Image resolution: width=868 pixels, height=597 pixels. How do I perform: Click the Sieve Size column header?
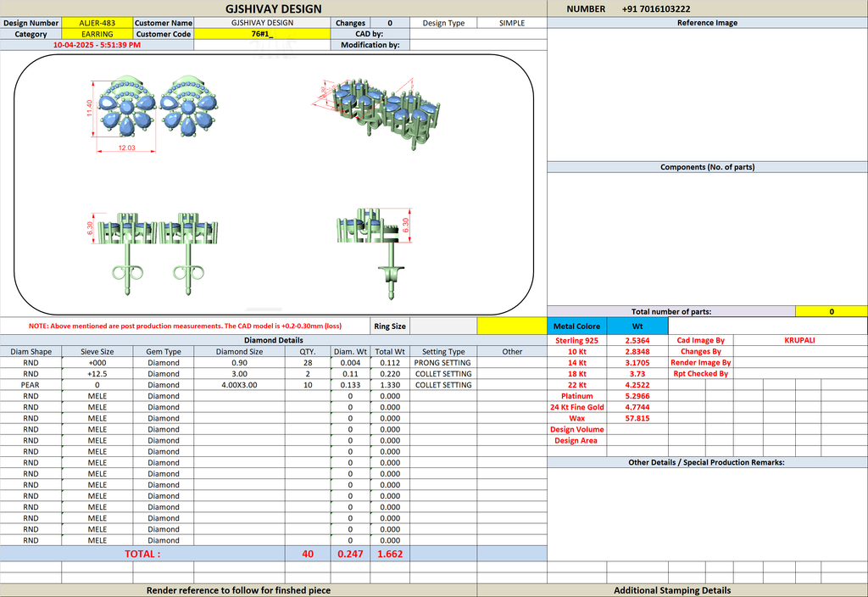click(97, 352)
